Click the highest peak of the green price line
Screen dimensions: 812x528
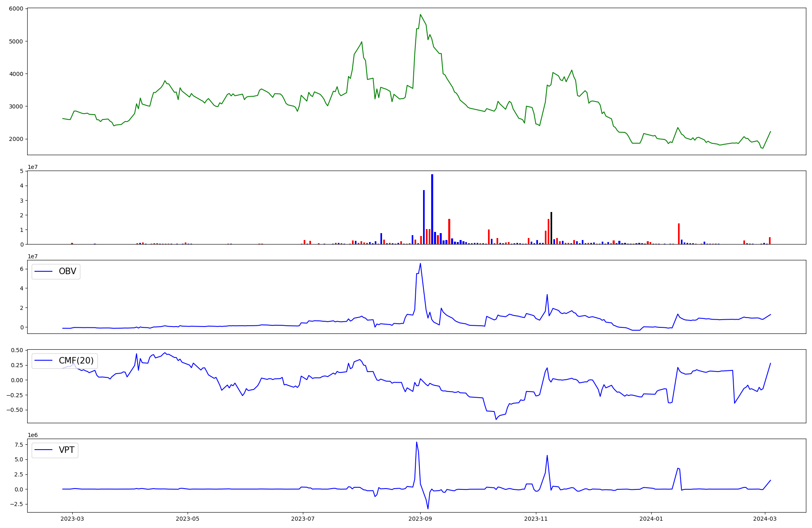pos(420,15)
